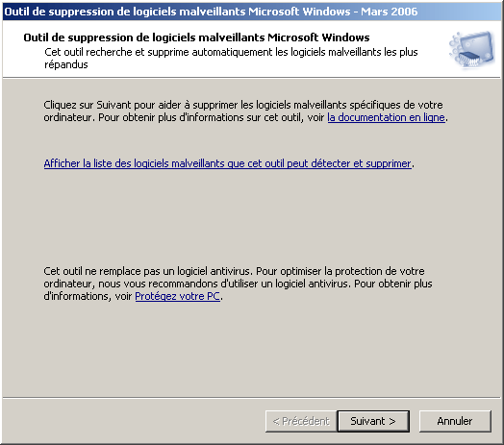Click the malicious software removal tool icon

472,50
